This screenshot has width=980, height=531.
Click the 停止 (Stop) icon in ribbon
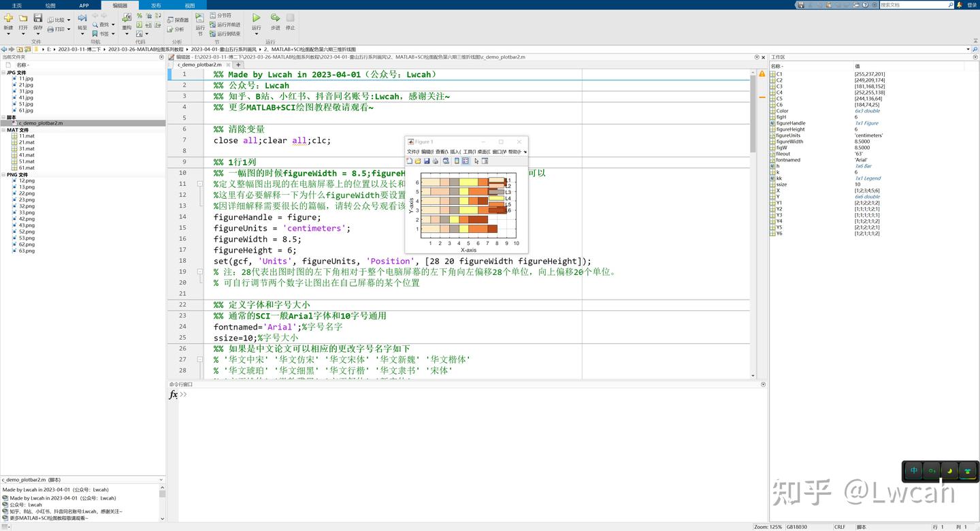click(x=291, y=18)
